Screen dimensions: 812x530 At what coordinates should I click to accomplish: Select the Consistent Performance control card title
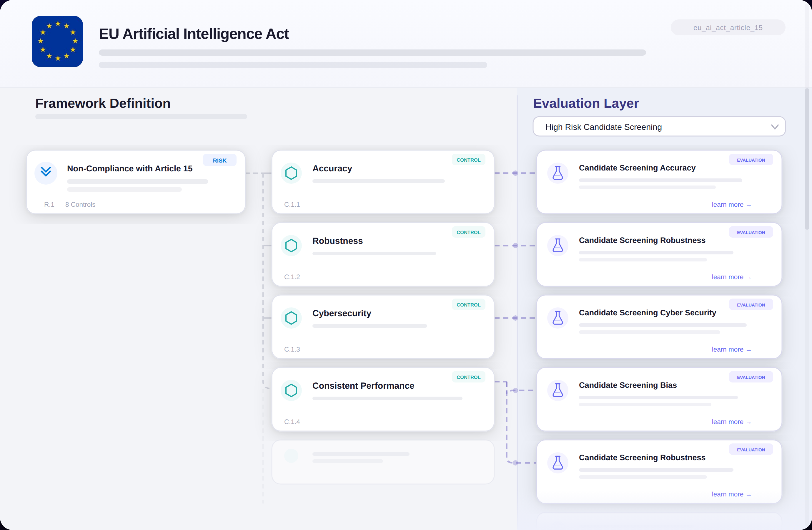click(363, 385)
